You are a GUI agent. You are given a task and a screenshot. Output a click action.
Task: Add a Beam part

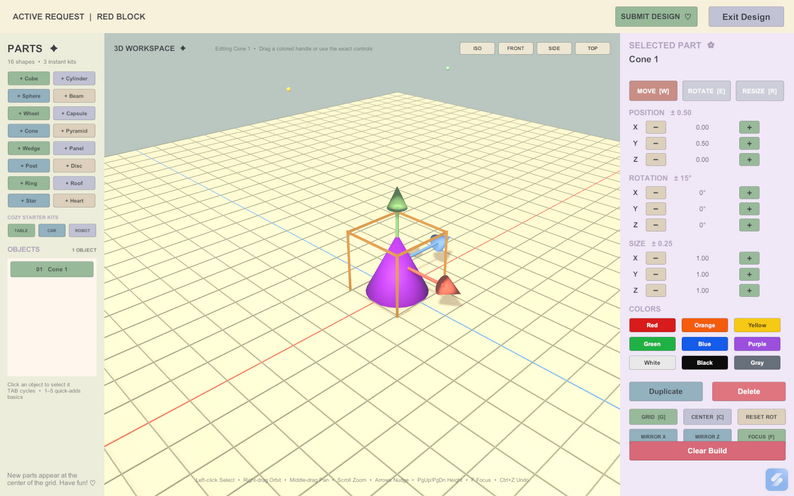click(x=74, y=96)
